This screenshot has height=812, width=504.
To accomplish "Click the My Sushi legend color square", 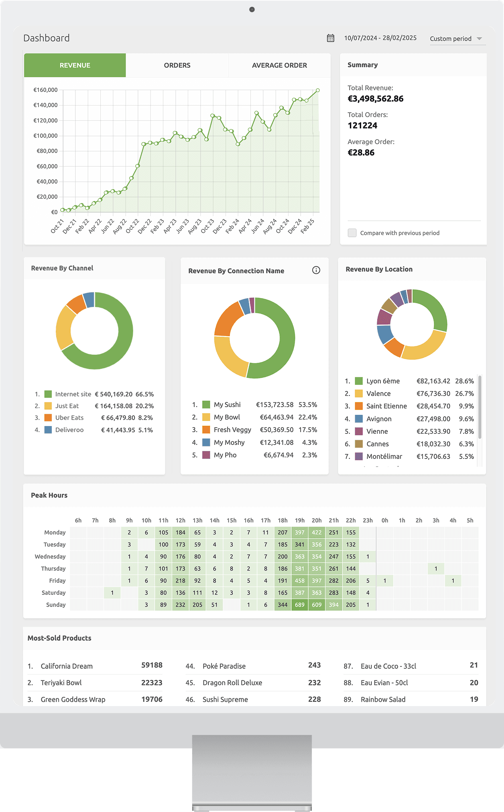I will 206,404.
